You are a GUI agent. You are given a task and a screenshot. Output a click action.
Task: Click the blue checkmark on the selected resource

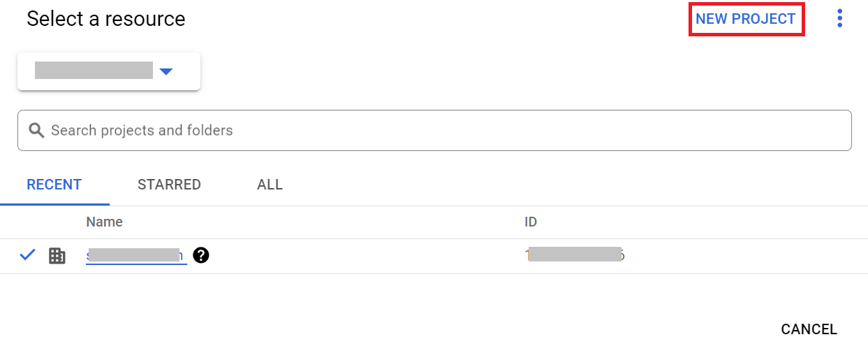click(27, 255)
